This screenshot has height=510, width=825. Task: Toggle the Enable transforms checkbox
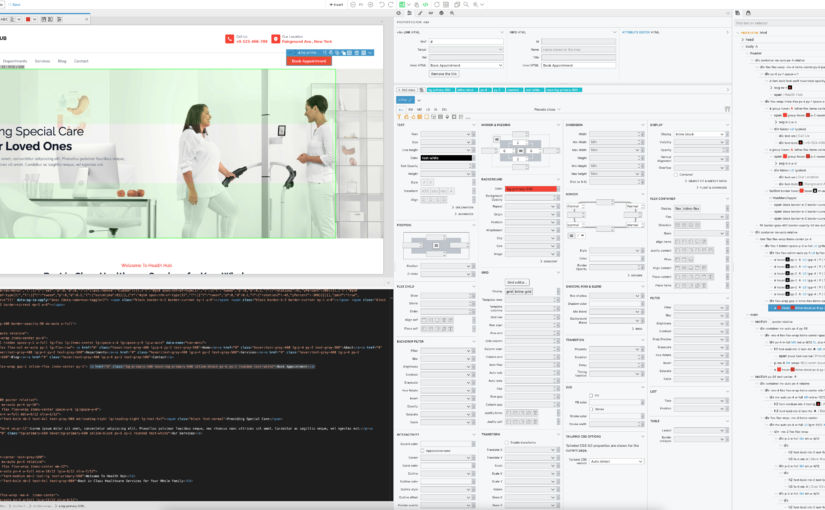pos(507,443)
